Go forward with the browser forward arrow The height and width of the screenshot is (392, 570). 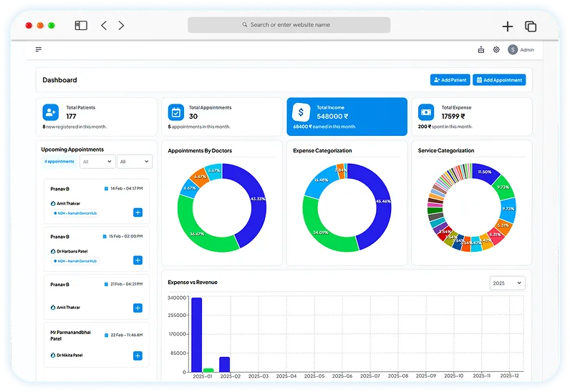122,26
